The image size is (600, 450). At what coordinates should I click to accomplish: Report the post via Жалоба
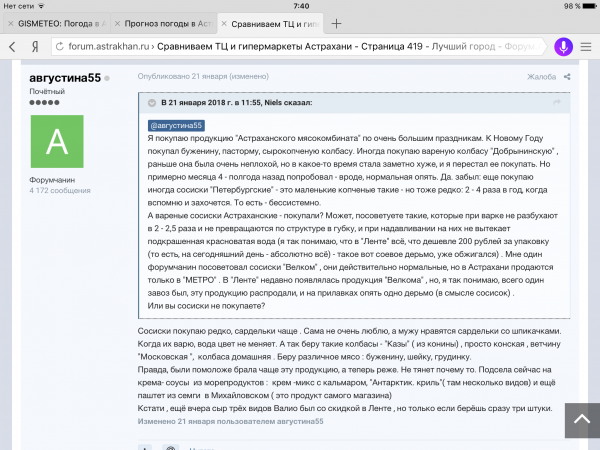541,77
